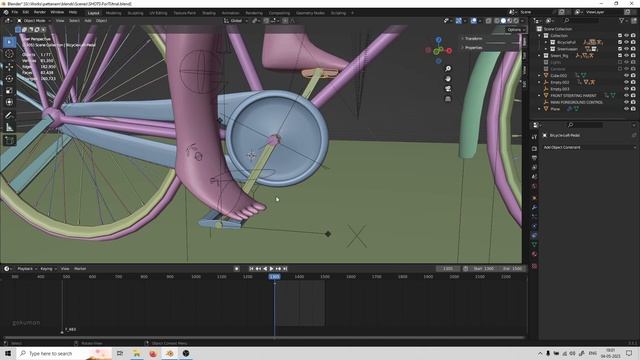Toggle visibility eye for Cube.002
This screenshot has width=640, height=360.
coord(626,76)
